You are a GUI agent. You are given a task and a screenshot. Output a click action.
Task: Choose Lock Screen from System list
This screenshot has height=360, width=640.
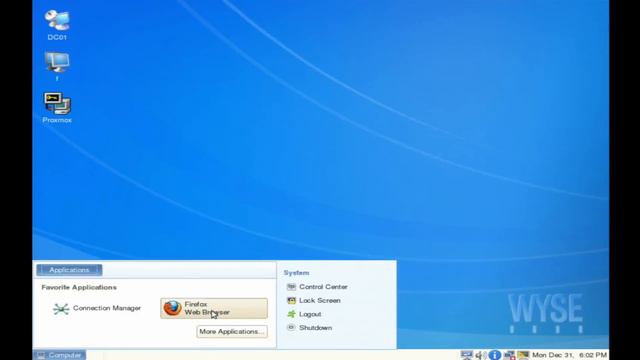point(313,300)
